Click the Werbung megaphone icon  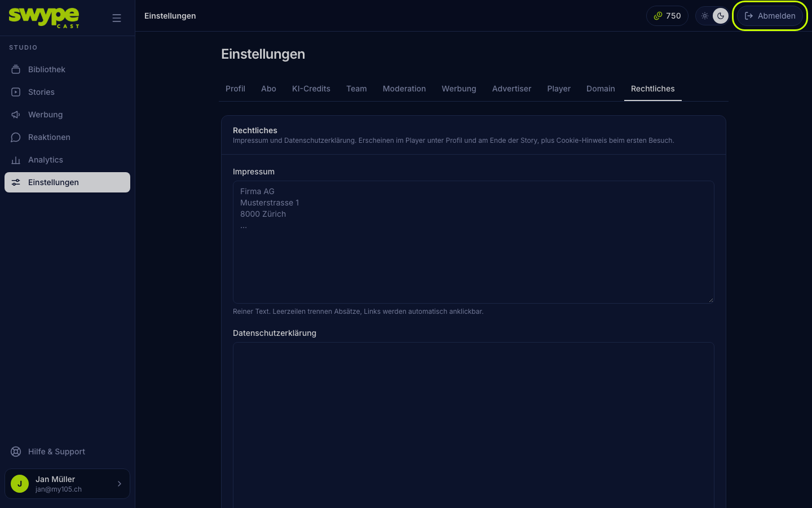click(x=16, y=115)
